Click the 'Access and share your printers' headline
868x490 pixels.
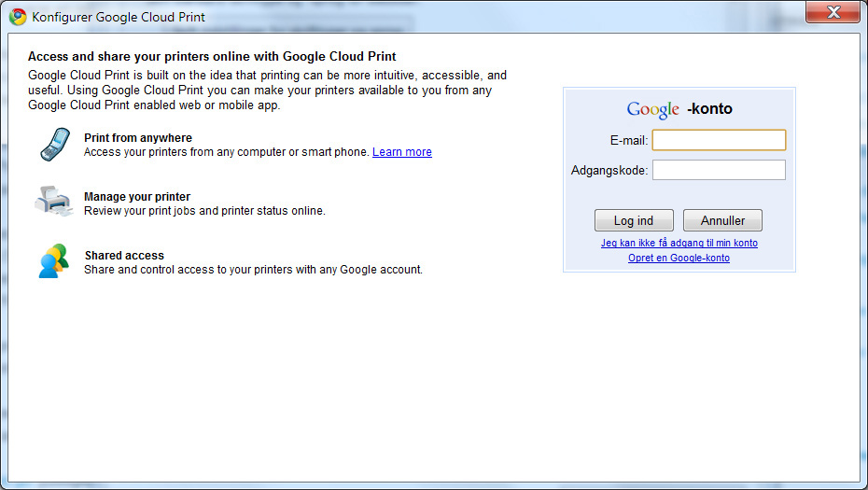click(212, 57)
